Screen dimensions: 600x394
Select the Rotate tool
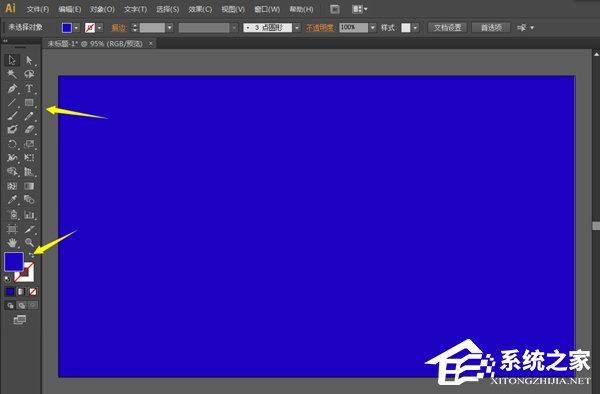[x=12, y=144]
